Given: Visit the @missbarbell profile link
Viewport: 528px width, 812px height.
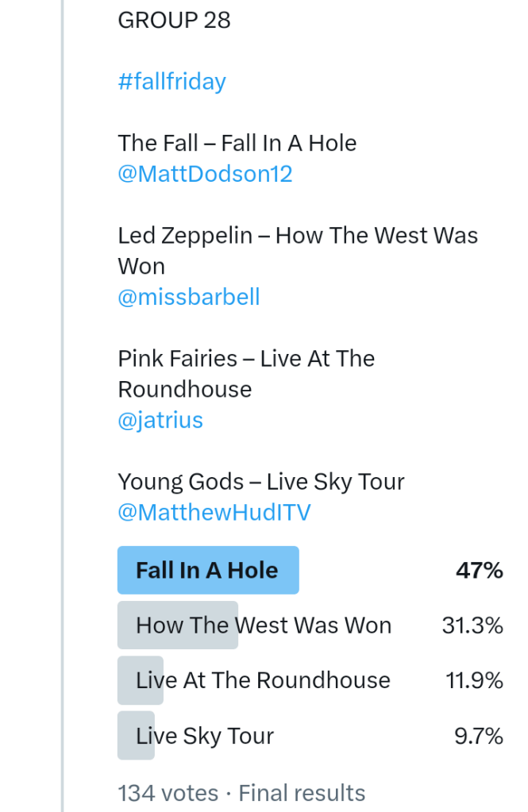Looking at the screenshot, I should point(189,297).
